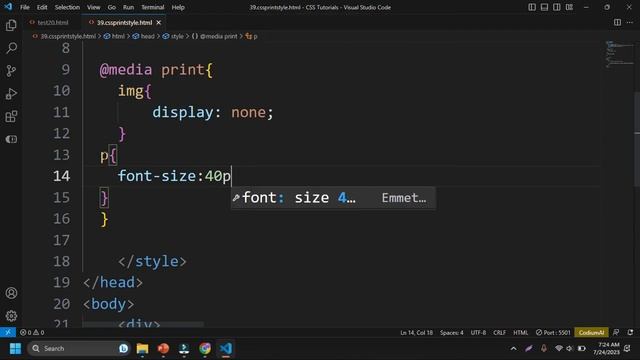Screen dimensions: 640x360
Task: Expand the head breadcrumb item
Action: pyautogui.click(x=143, y=36)
